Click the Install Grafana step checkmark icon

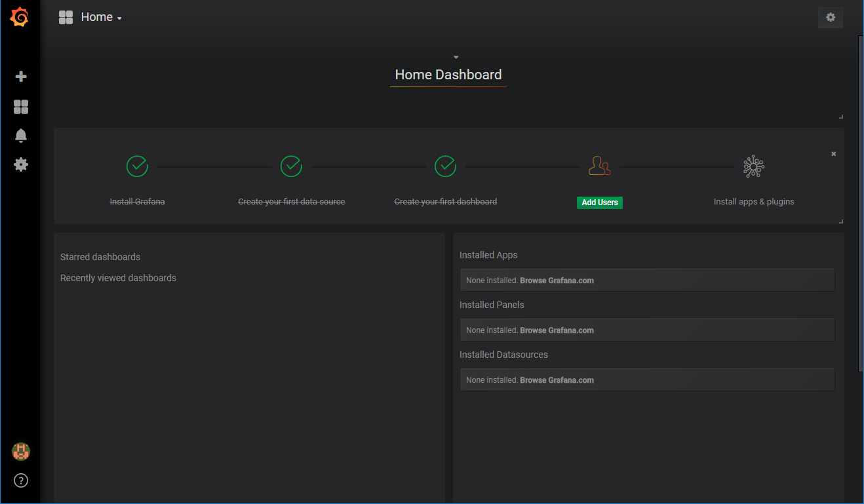tap(137, 166)
